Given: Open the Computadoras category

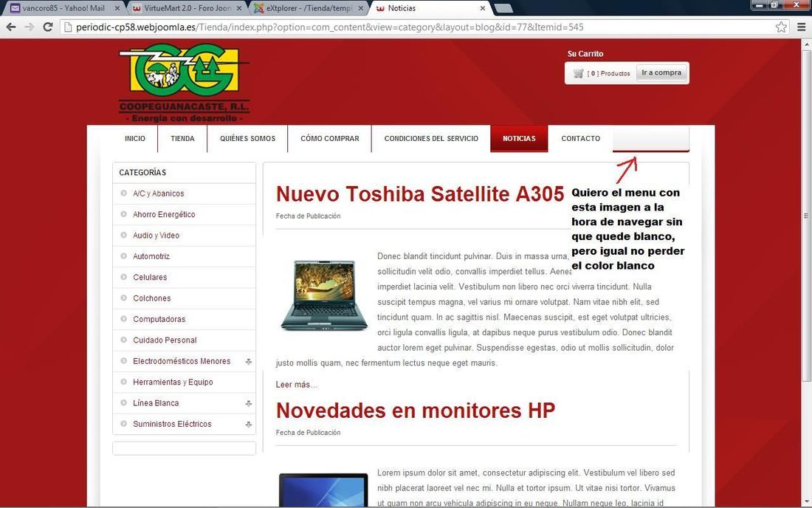Looking at the screenshot, I should pyautogui.click(x=159, y=319).
